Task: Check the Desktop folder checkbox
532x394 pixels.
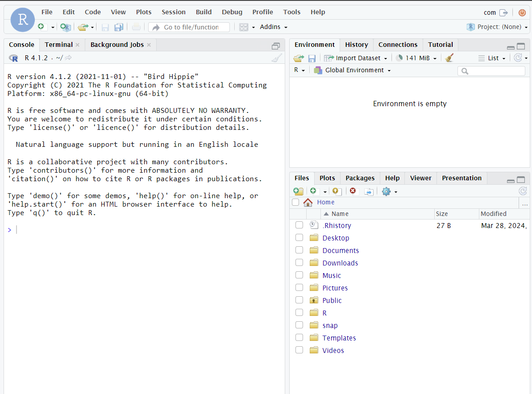Action: (x=299, y=237)
